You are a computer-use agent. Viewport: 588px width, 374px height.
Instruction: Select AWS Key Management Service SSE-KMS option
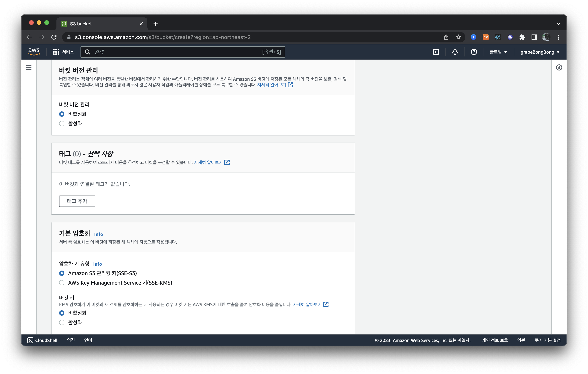[62, 283]
